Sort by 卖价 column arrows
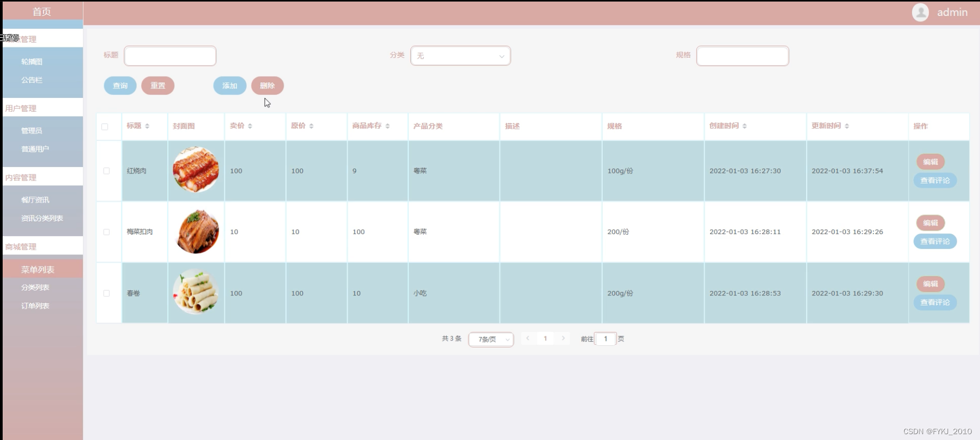 coord(250,126)
